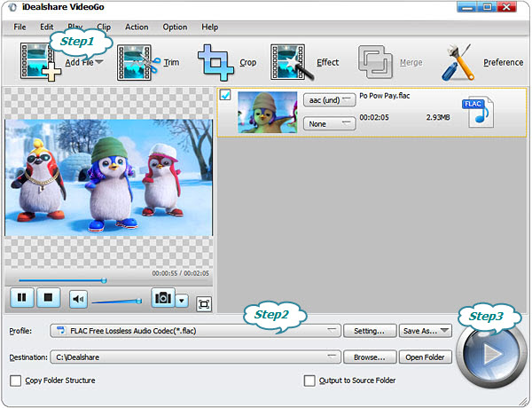Select the Po Pow Pay.flac filename text
Screen dimensions: 532x408
[x=385, y=96]
